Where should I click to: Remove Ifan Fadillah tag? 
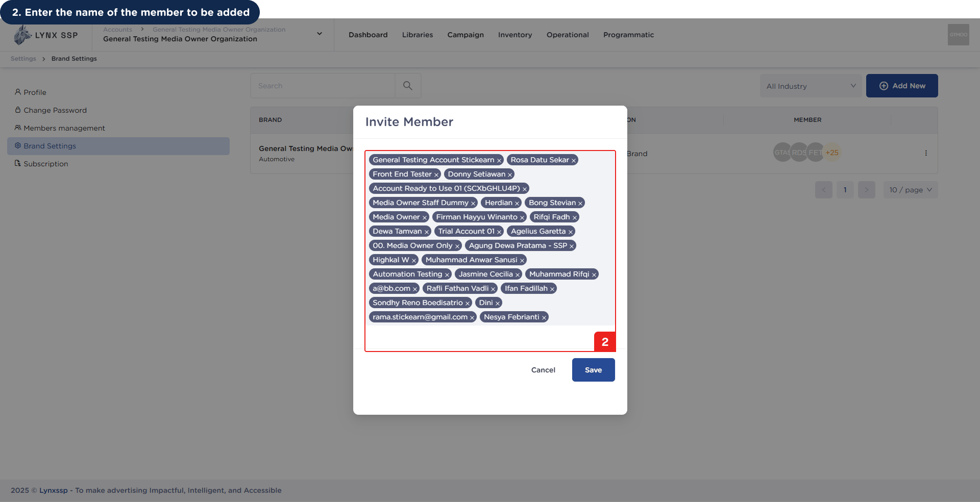(x=552, y=289)
